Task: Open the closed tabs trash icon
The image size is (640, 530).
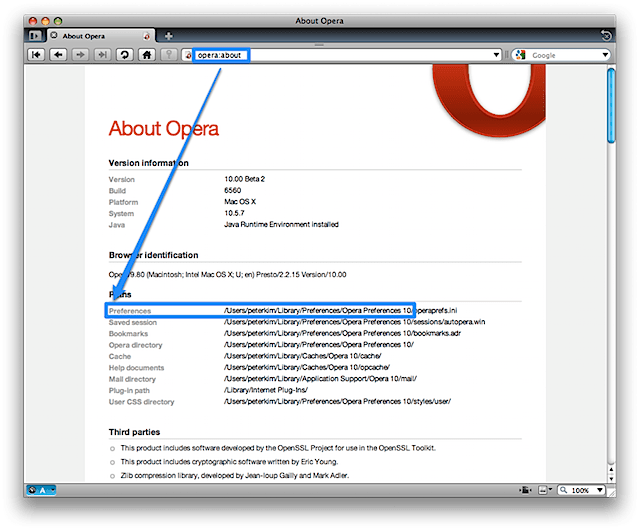Action: pyautogui.click(x=606, y=36)
